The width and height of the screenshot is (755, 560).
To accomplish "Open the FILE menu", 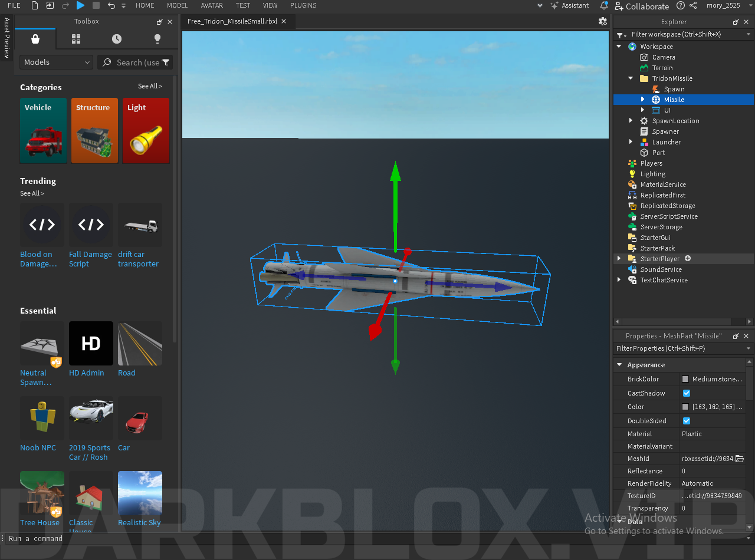I will coord(14,5).
